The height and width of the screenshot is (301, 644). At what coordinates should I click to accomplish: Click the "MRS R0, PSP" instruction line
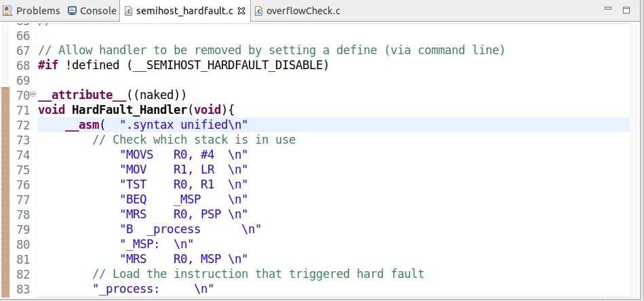184,214
